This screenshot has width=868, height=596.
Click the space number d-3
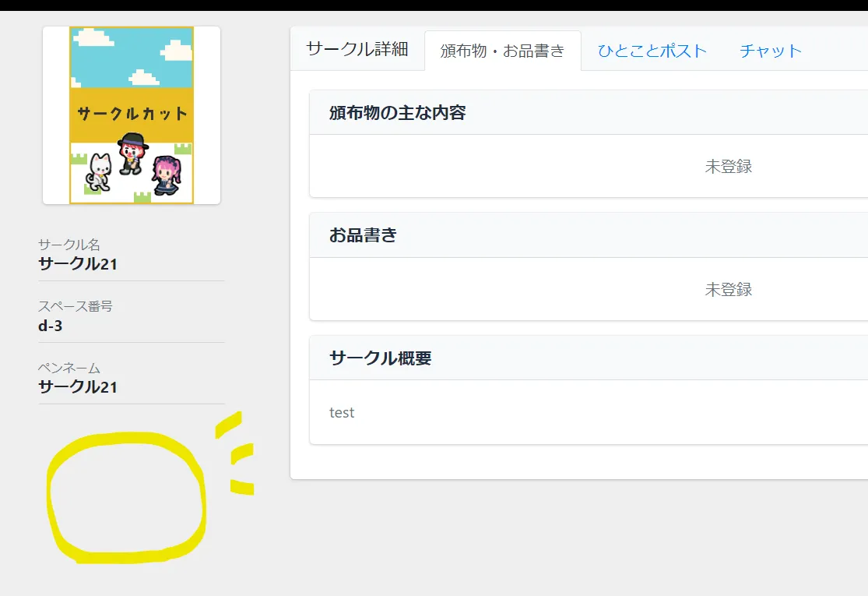(x=51, y=326)
